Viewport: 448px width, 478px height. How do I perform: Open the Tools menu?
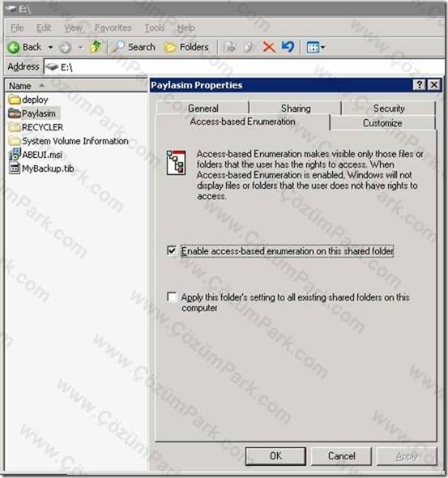155,28
